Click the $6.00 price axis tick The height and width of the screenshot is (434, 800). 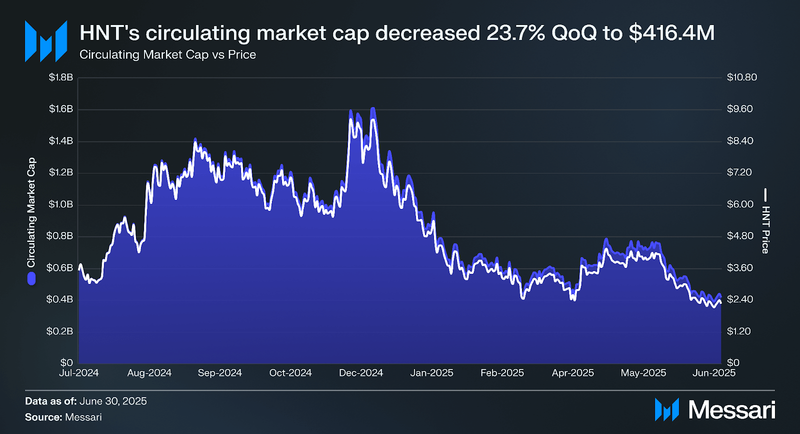tap(740, 205)
